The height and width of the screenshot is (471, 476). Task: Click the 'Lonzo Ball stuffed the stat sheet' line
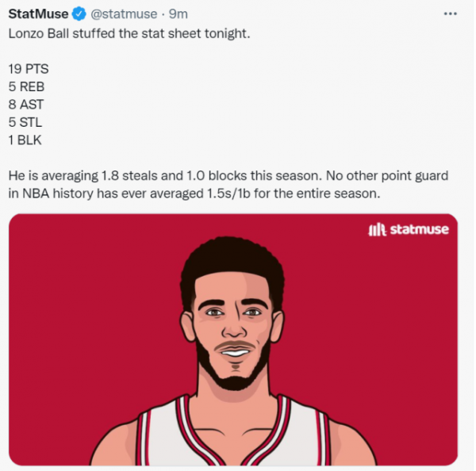pos(129,33)
